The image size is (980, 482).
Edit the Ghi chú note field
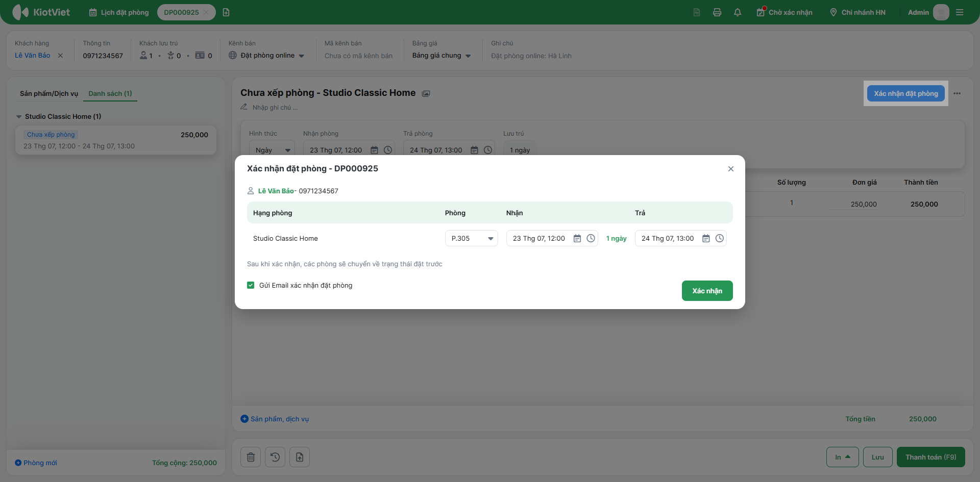531,56
